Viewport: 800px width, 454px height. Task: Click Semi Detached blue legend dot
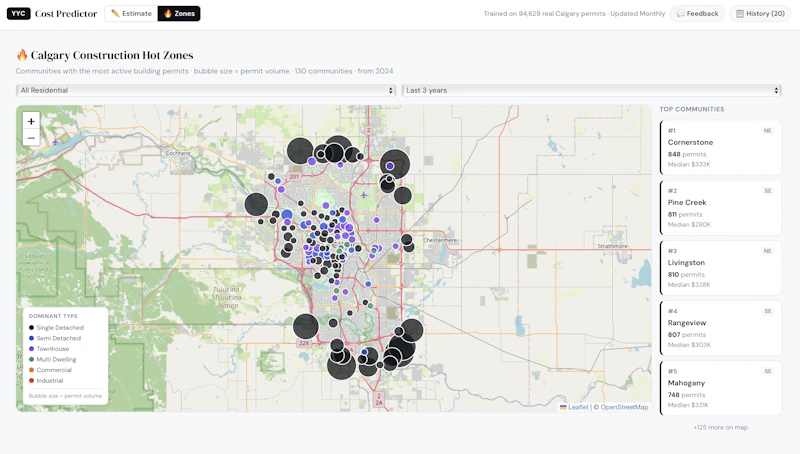click(x=32, y=338)
